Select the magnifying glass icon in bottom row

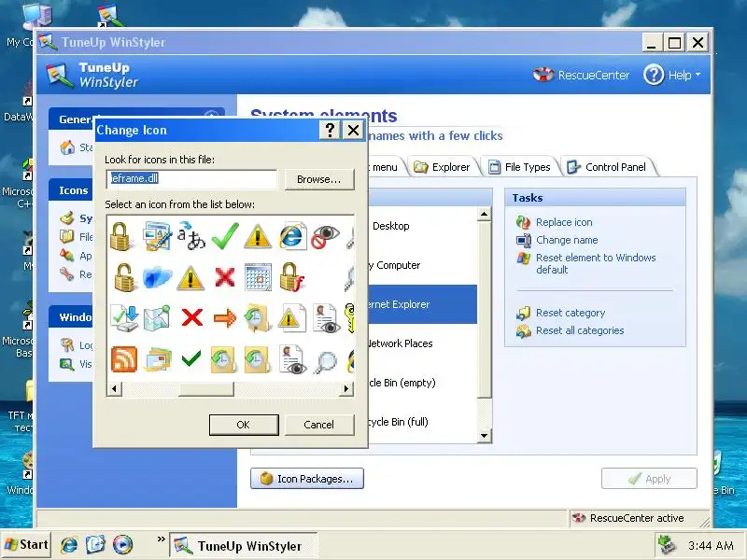tap(326, 362)
